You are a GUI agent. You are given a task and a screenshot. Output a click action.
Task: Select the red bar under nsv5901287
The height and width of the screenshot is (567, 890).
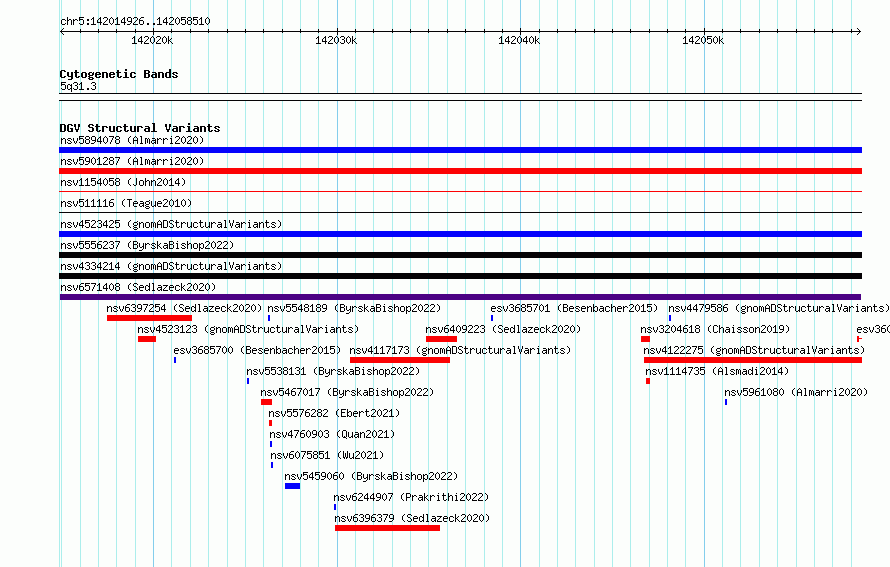[x=460, y=171]
